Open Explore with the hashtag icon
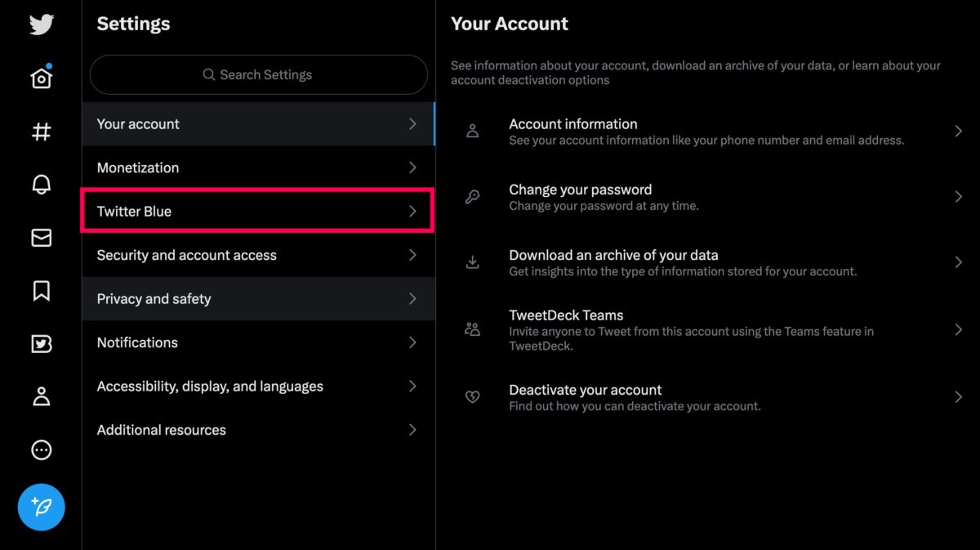Viewport: 980px width, 550px height. (x=42, y=132)
